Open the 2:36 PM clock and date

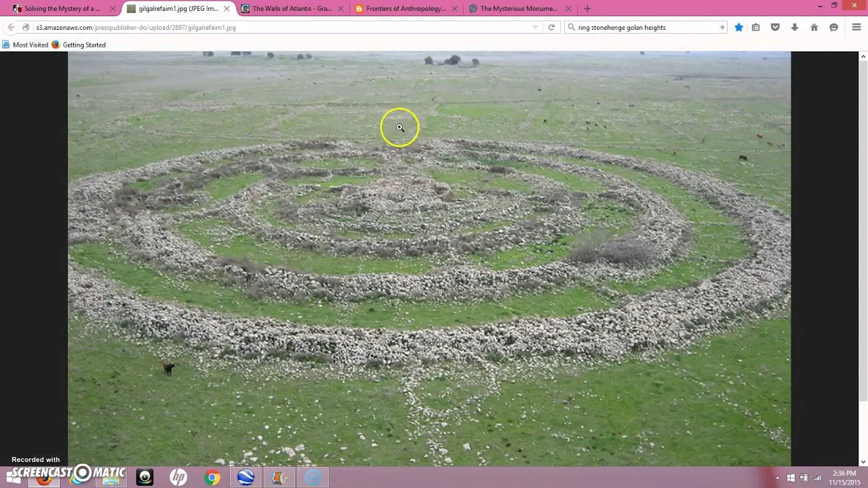pyautogui.click(x=844, y=478)
